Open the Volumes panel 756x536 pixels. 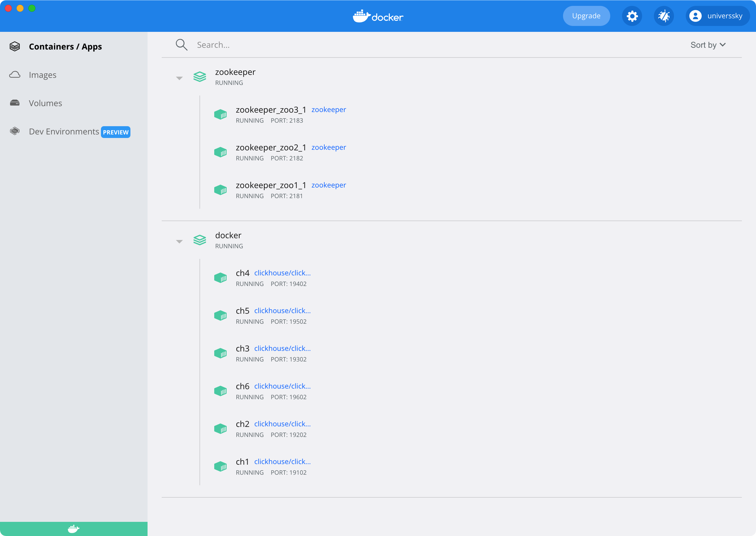[x=45, y=103]
